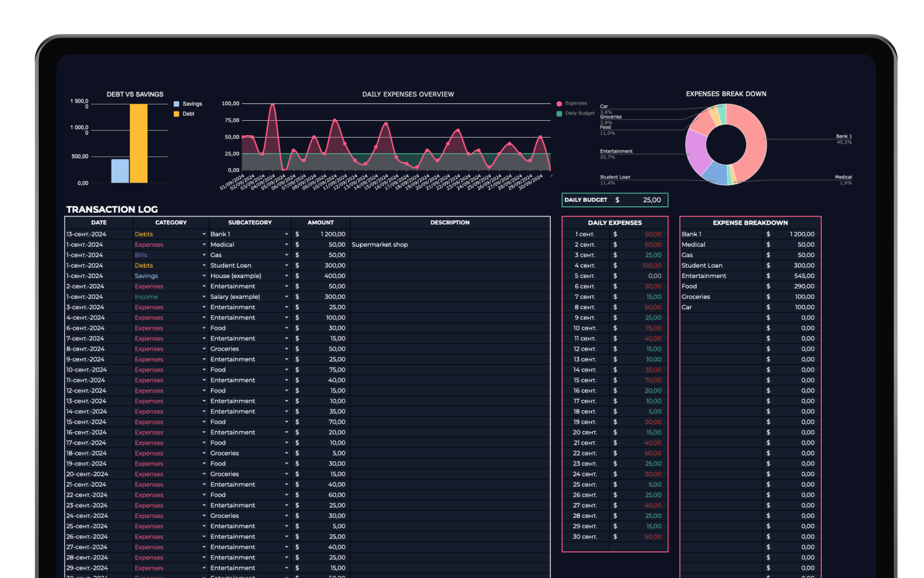The width and height of the screenshot is (924, 578).
Task: Open category dropdown arrow in 24-сент.-2024 row
Action: pyautogui.click(x=204, y=516)
